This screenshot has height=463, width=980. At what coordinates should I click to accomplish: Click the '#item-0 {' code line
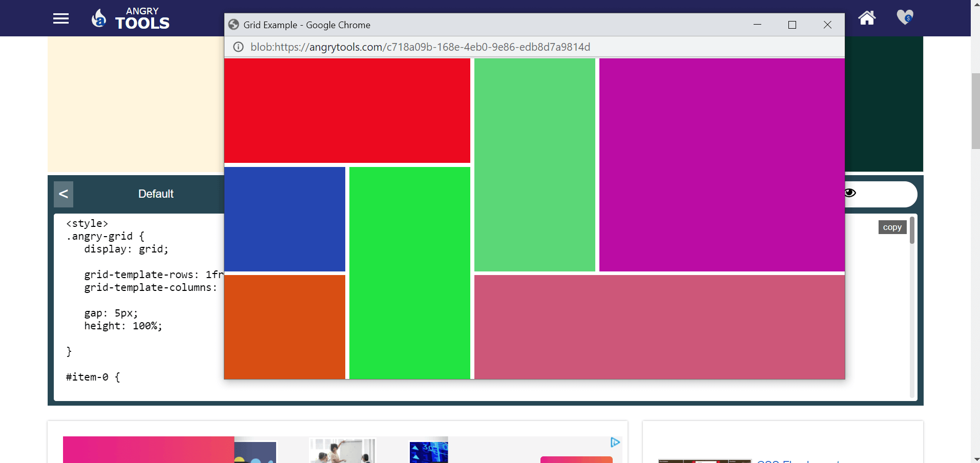93,377
